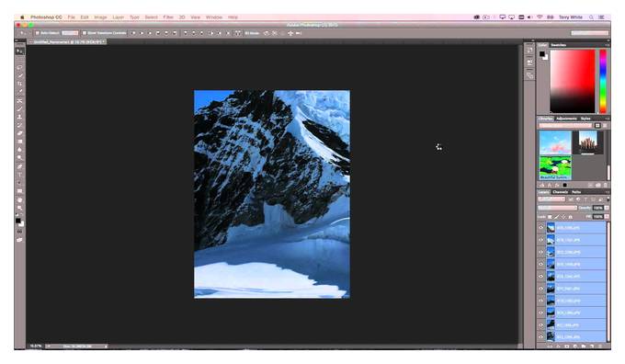Open the Layer menu

(119, 17)
